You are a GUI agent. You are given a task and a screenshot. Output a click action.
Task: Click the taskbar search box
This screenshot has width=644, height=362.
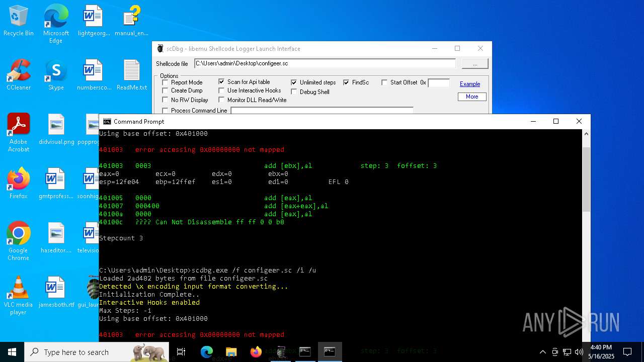point(97,352)
